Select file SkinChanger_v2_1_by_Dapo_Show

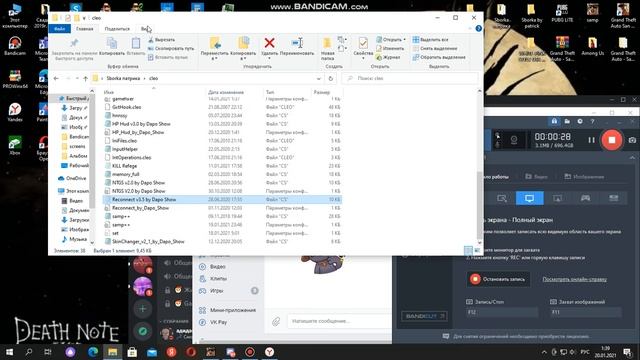point(148,242)
